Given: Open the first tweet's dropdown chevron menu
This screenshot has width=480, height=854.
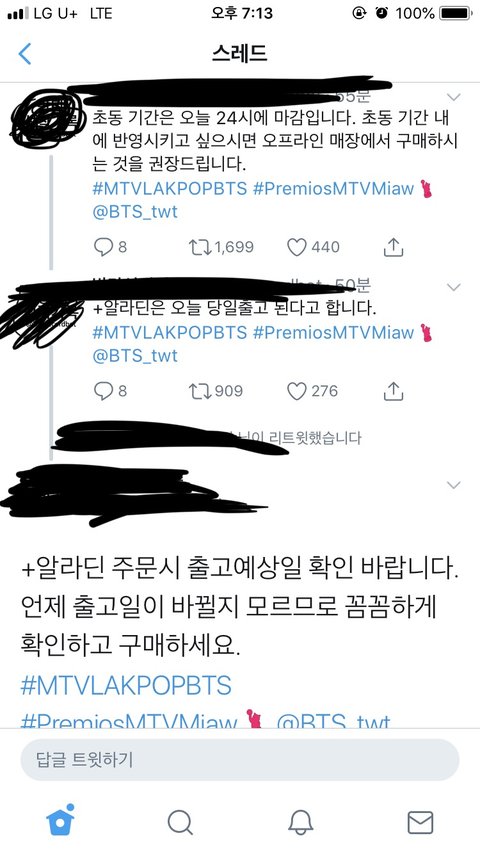Looking at the screenshot, I should pyautogui.click(x=453, y=97).
